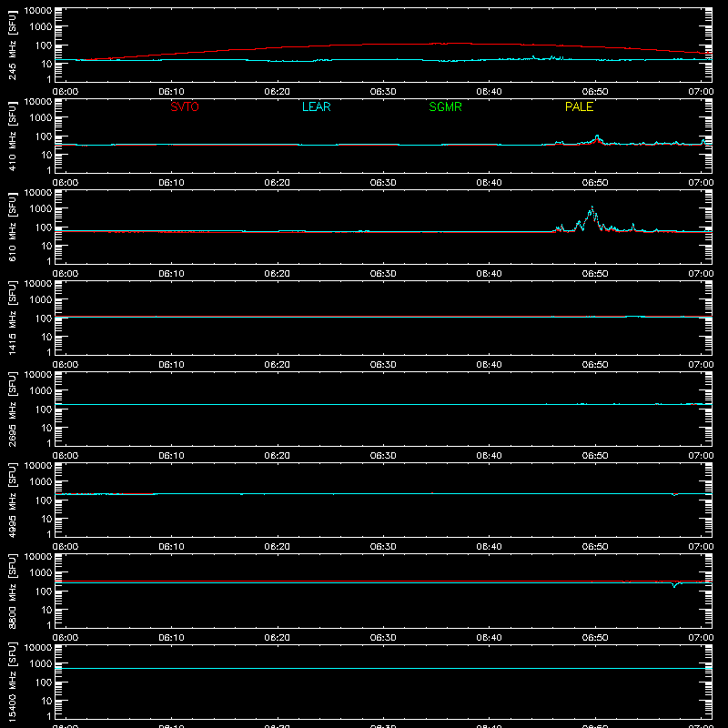Screen dimensions: 728x728
Task: Click '06:00' under the 610 MHz panel
Action: point(66,274)
